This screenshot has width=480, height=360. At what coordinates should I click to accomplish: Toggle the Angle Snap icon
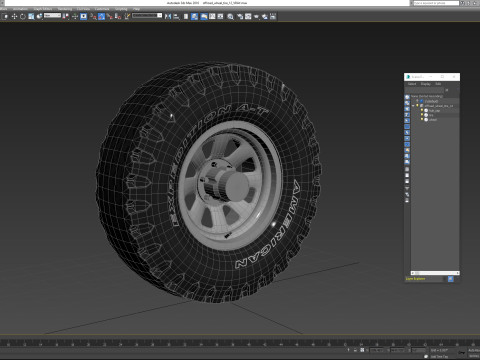tap(101, 16)
